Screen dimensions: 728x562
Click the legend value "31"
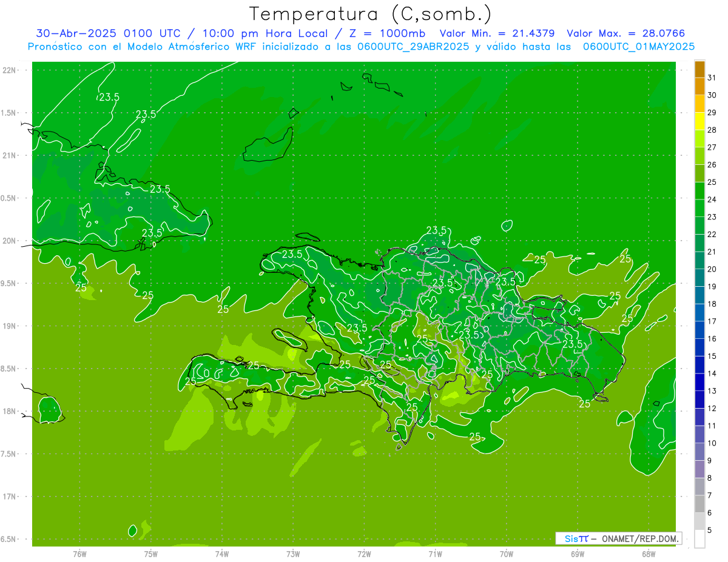(x=712, y=78)
